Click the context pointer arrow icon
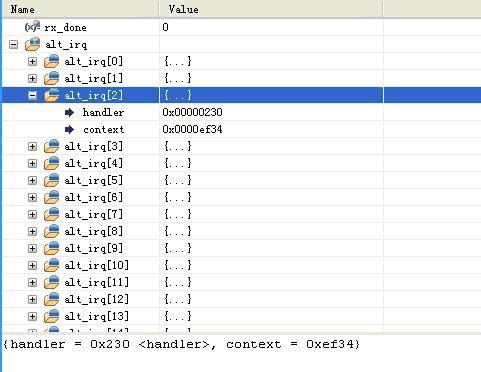This screenshot has height=372, width=481. 69,129
